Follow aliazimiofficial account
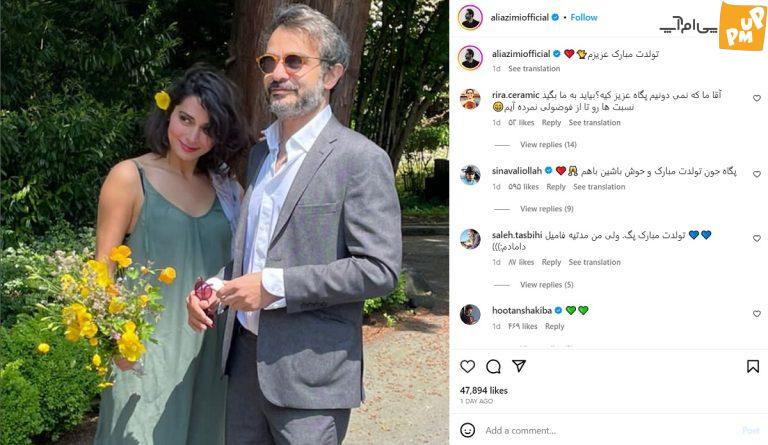This screenshot has height=445, width=768. [x=584, y=18]
